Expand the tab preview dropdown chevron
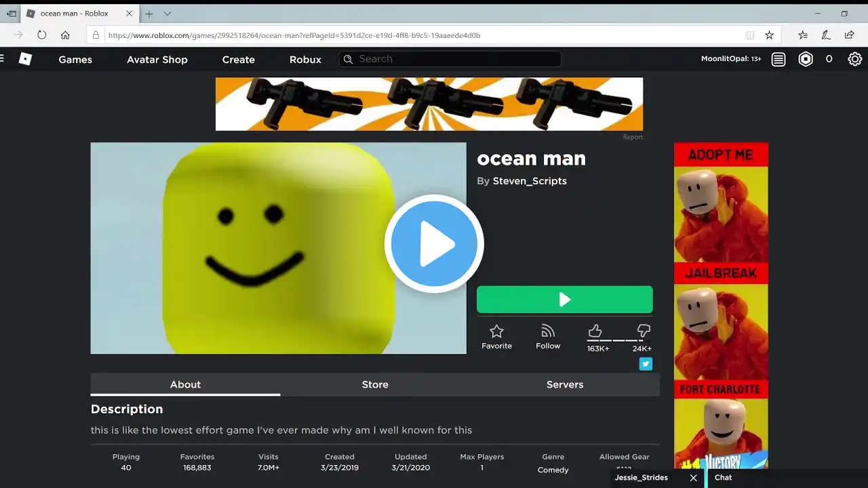 point(167,14)
